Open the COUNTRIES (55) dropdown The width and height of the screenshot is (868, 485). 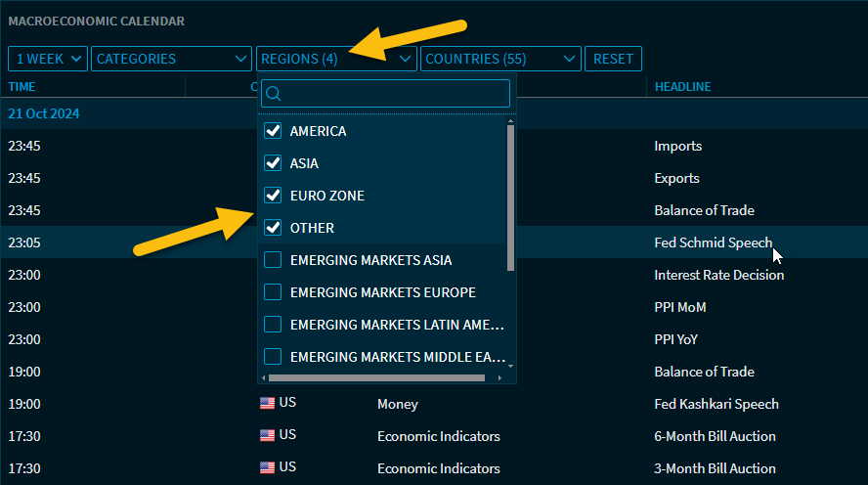pos(500,59)
